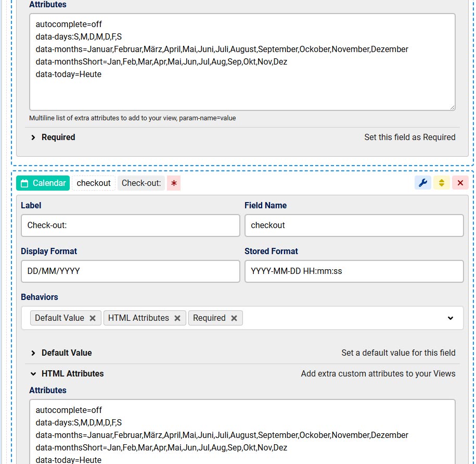476x464 pixels.
Task: Delete the checkout field via the red X icon
Action: pyautogui.click(x=459, y=183)
